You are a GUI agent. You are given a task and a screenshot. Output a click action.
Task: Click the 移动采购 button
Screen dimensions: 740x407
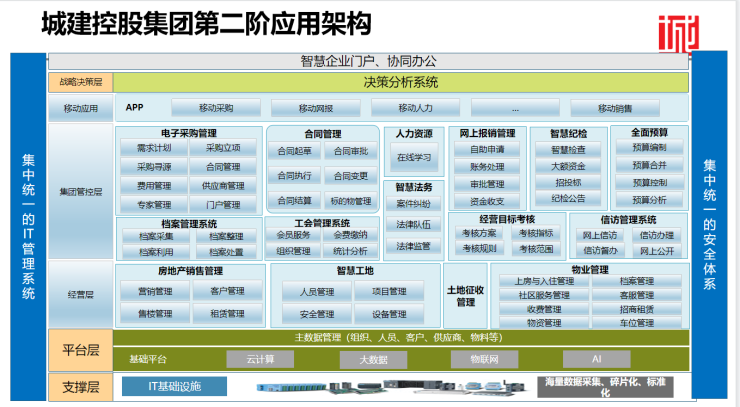pyautogui.click(x=216, y=108)
